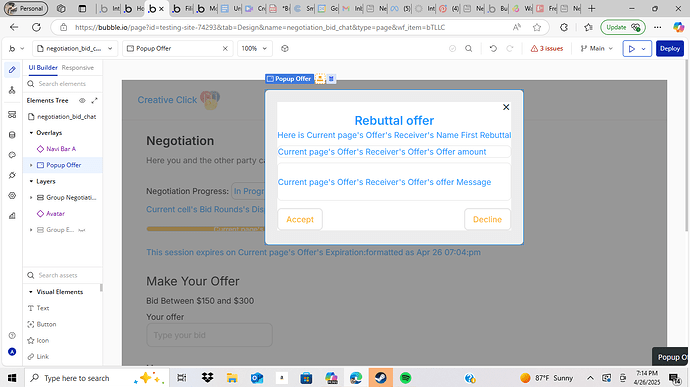This screenshot has height=387, width=690.
Task: Switch to the Responsive tab
Action: (77, 68)
